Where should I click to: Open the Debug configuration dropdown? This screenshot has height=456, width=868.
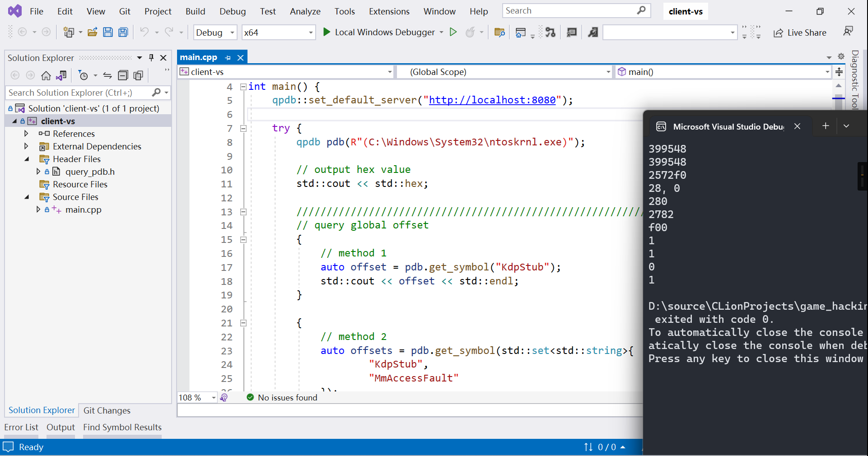pos(232,33)
